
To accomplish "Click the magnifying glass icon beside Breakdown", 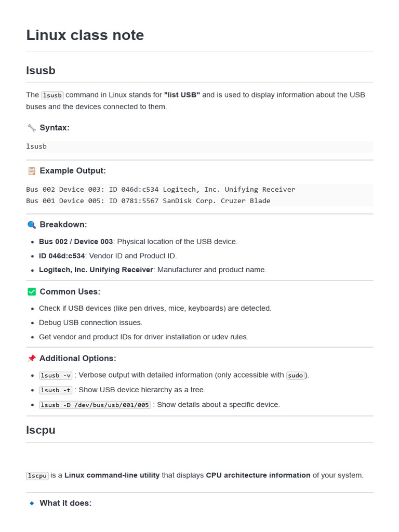I will [x=32, y=224].
